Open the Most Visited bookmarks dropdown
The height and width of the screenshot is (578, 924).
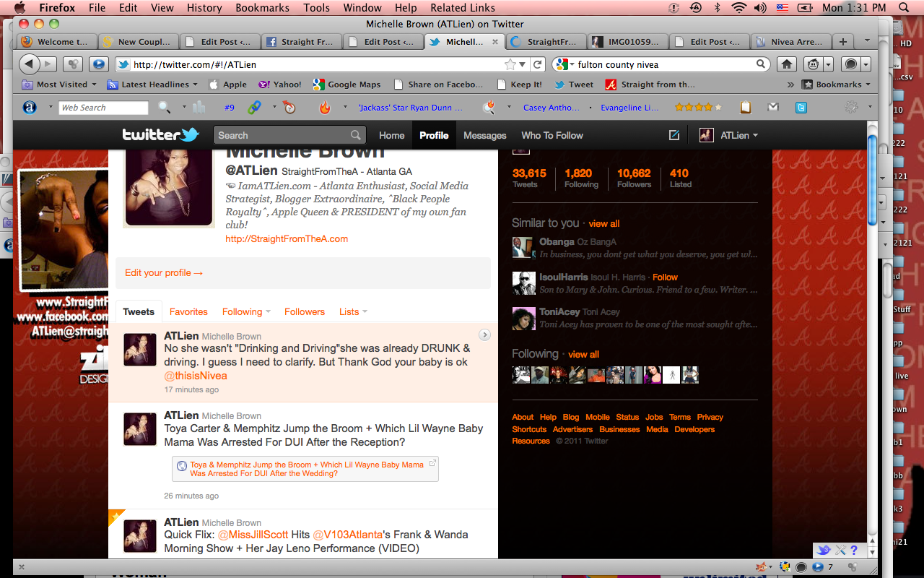click(x=93, y=85)
